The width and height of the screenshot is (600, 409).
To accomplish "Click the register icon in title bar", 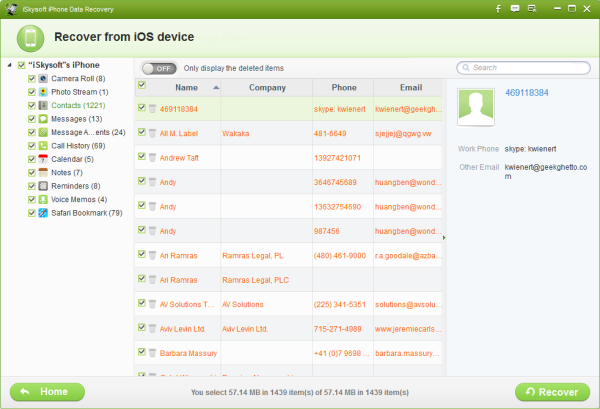I will 532,9.
